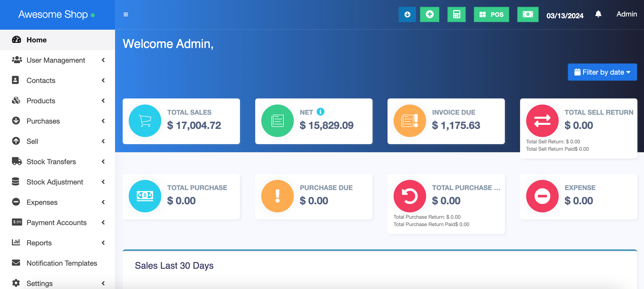Click the calculator icon in top bar
The image size is (644, 289).
(456, 14)
